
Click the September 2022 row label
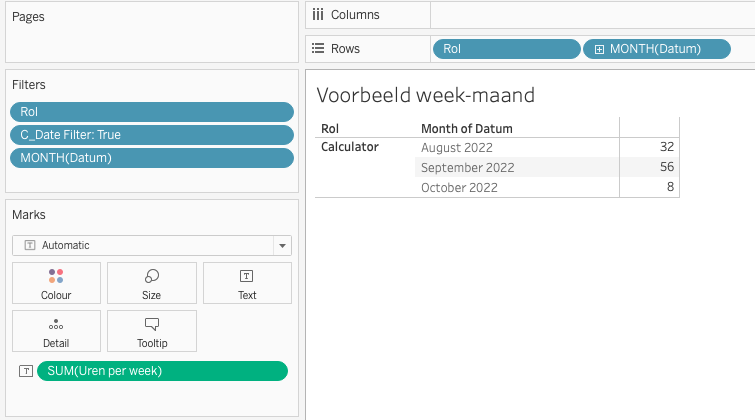click(x=468, y=167)
